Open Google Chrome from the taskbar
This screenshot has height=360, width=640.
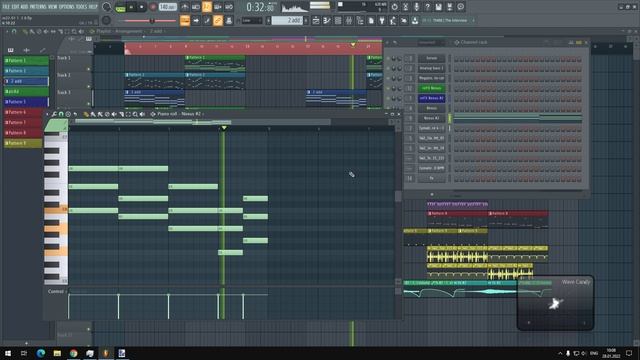click(x=73, y=353)
